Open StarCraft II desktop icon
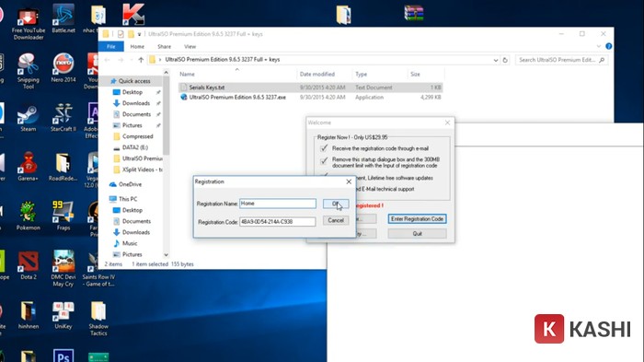 point(63,118)
